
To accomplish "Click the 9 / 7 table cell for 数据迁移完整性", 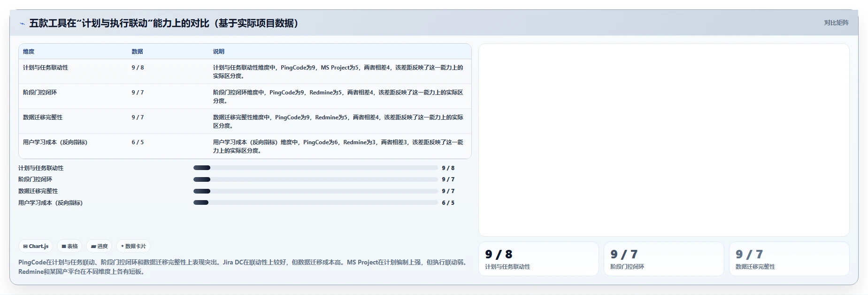I will click(x=138, y=117).
